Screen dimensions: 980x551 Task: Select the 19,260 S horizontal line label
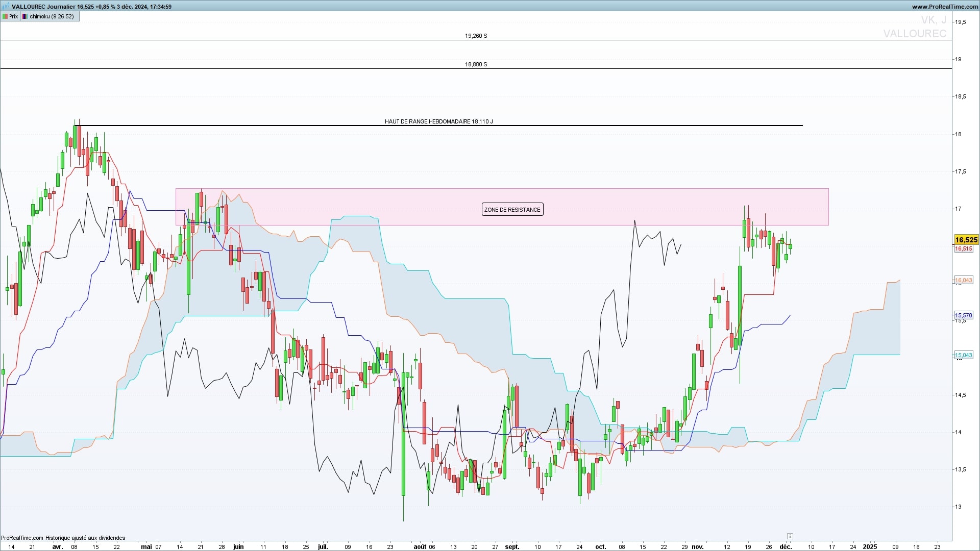(x=476, y=36)
